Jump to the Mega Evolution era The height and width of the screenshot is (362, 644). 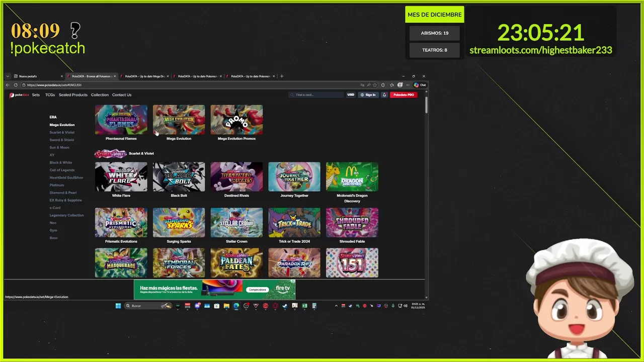coord(62,125)
